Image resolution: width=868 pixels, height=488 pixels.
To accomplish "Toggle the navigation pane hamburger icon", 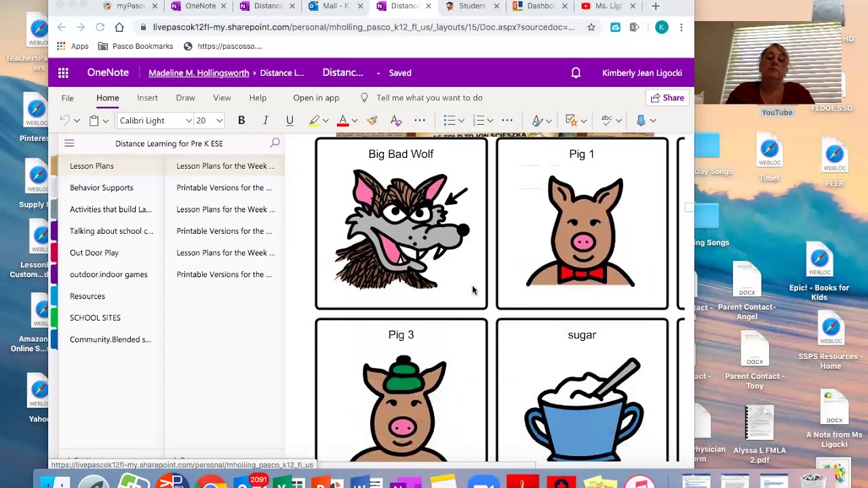I will click(x=69, y=143).
